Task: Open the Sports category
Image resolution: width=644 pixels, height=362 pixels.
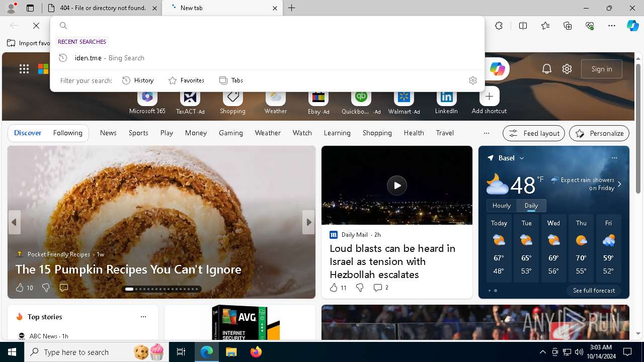Action: [138, 133]
